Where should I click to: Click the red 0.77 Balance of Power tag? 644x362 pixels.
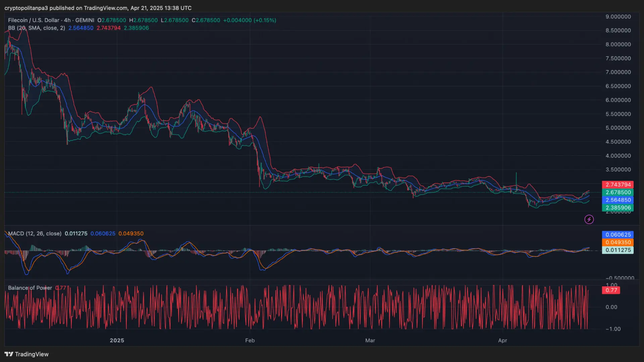pos(611,290)
